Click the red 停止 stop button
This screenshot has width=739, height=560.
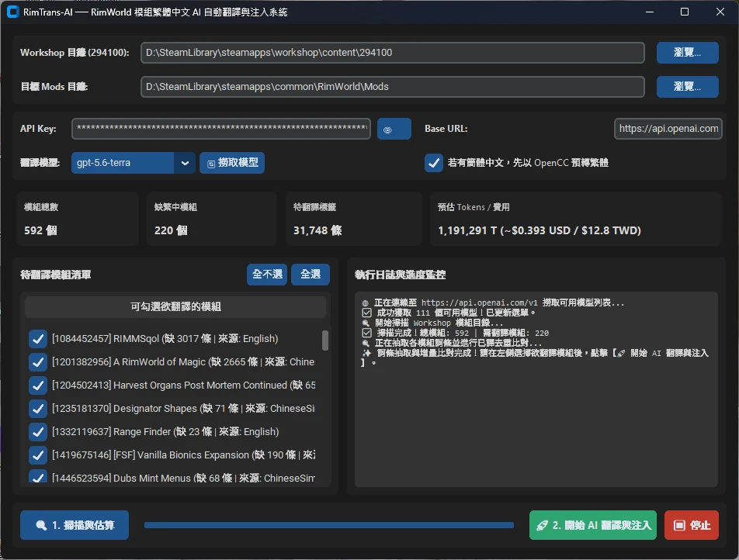click(x=692, y=525)
